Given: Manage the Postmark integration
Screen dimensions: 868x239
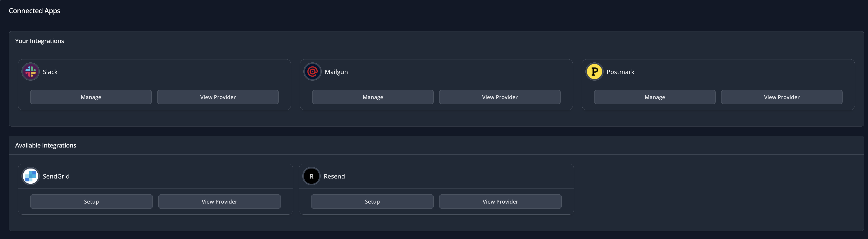Looking at the screenshot, I should pos(654,97).
